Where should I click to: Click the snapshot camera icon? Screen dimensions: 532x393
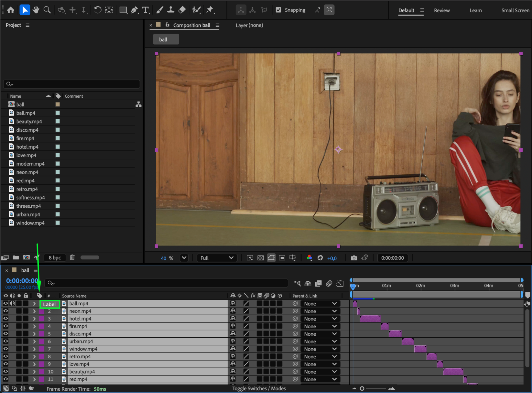(x=354, y=258)
